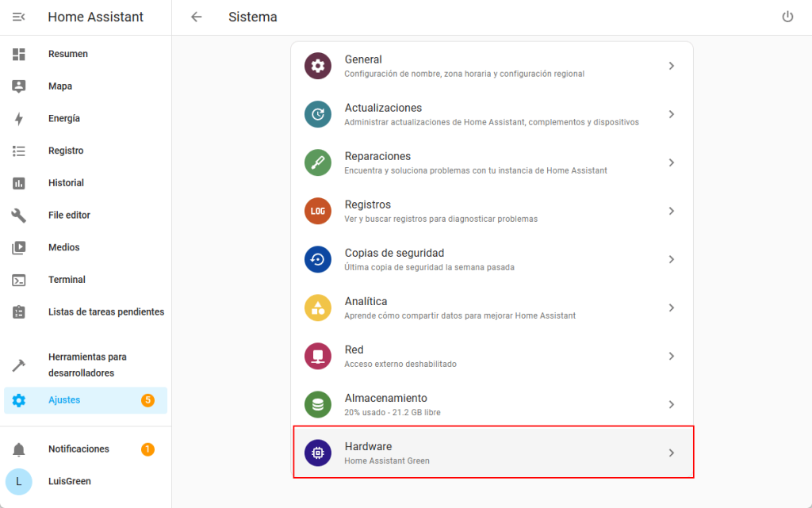Expand the Actualizaciones row chevron
The image size is (812, 508).
click(671, 114)
